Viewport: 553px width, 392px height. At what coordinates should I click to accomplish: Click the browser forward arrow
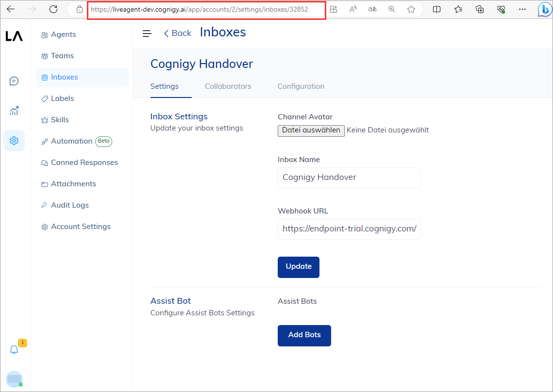(x=32, y=9)
